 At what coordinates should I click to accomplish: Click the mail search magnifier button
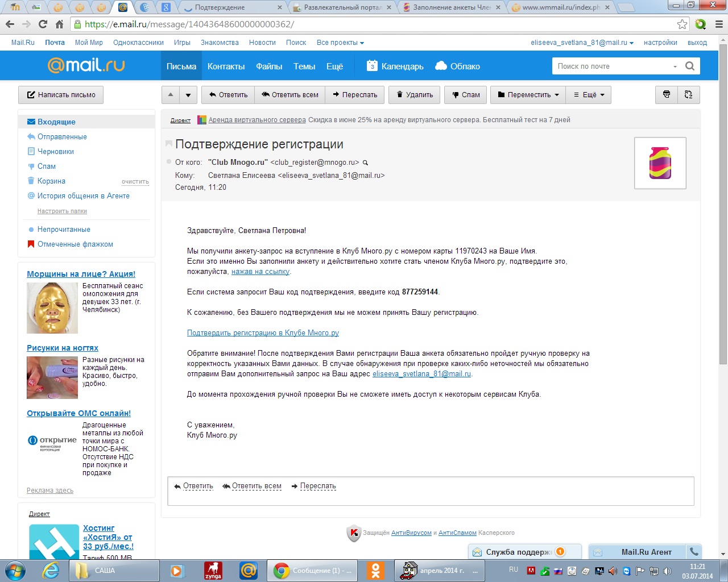tap(690, 66)
